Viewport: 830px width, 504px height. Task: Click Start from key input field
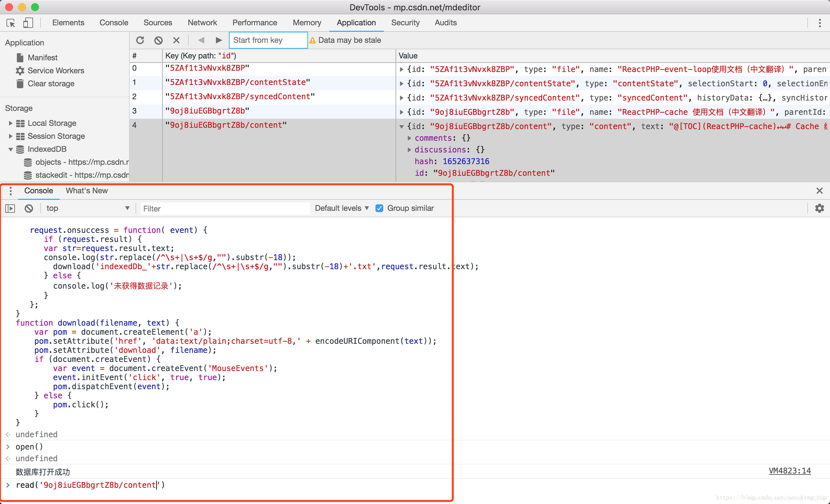[267, 40]
